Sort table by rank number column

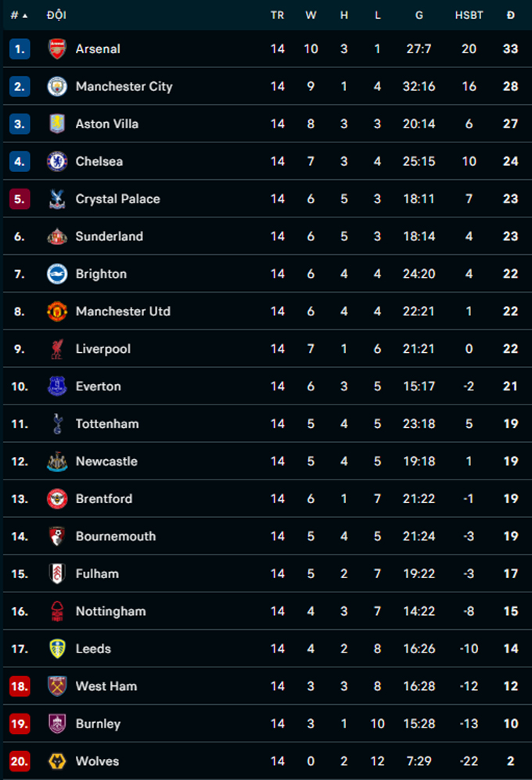(19, 15)
